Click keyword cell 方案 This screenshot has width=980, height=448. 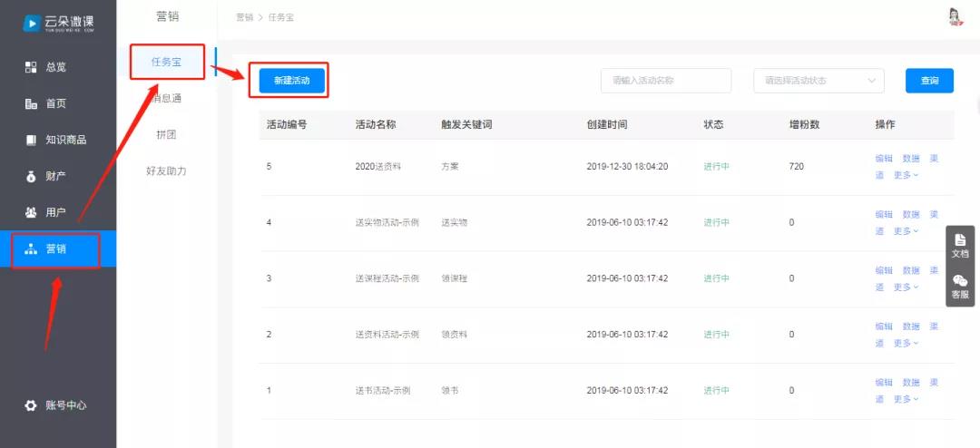point(450,167)
